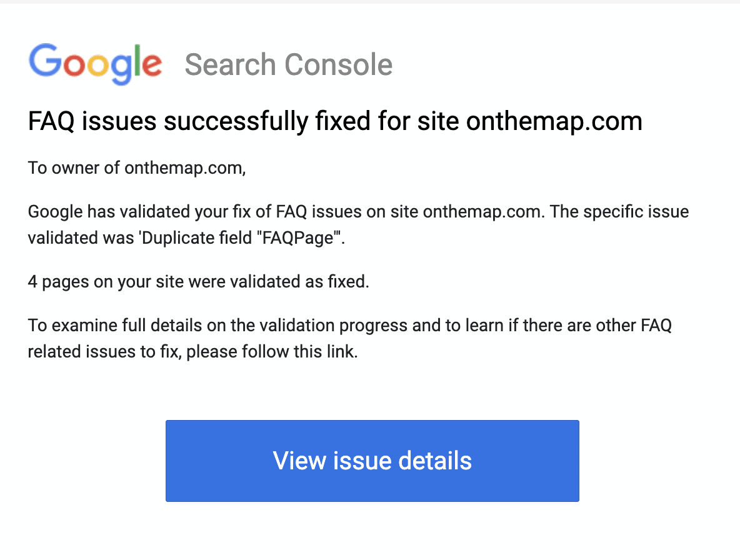The width and height of the screenshot is (740, 560).
Task: Click the "Google has validated your fix" sentence
Action: [286, 211]
